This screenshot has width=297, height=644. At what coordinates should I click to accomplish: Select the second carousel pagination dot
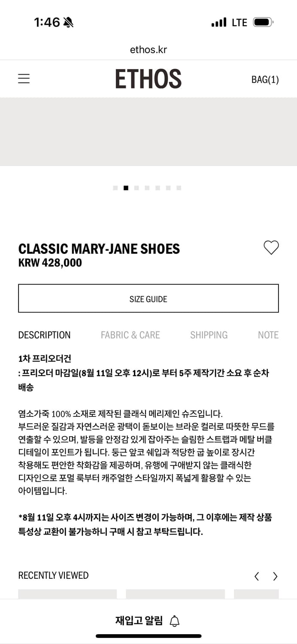(x=125, y=188)
